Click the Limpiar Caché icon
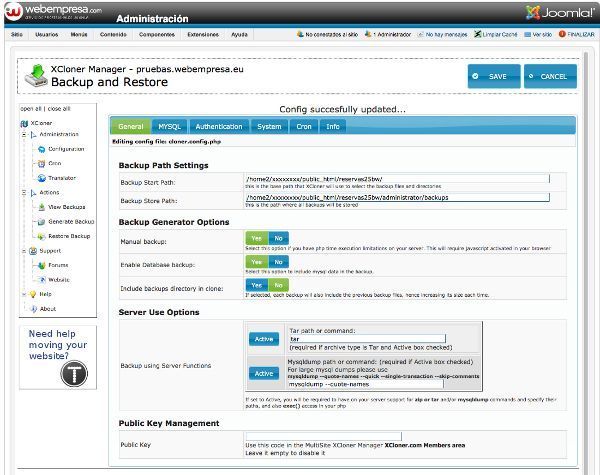 tap(478, 34)
